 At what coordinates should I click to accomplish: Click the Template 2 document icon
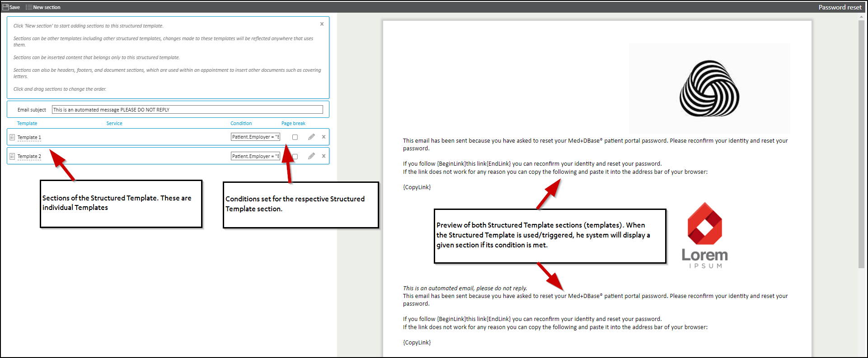12,156
